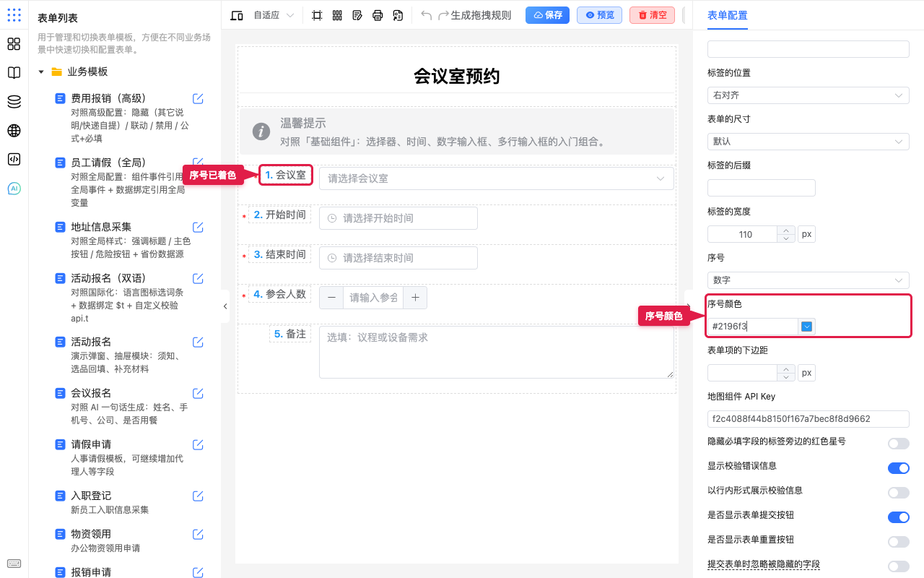Click the grid layout icon in the toolbar
Viewport: 924px width, 578px height.
(337, 15)
